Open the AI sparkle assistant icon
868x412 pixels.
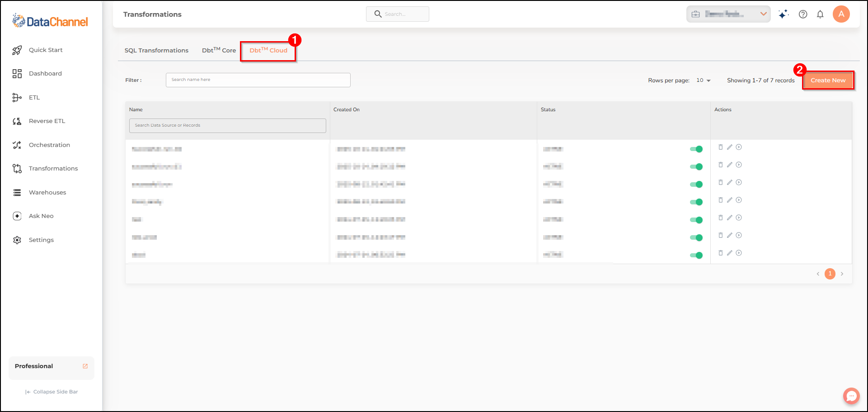coord(784,14)
